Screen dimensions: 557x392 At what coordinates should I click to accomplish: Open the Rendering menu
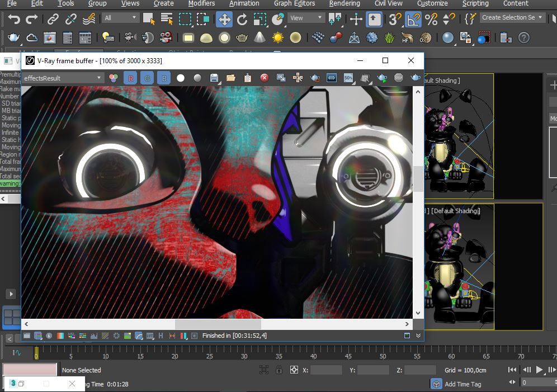coord(344,3)
